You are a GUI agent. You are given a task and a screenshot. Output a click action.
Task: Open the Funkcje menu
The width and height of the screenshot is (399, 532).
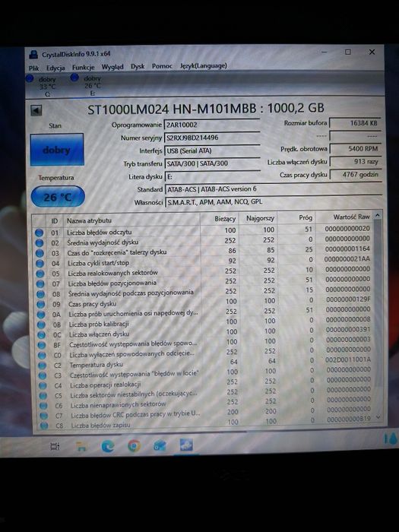pos(84,67)
